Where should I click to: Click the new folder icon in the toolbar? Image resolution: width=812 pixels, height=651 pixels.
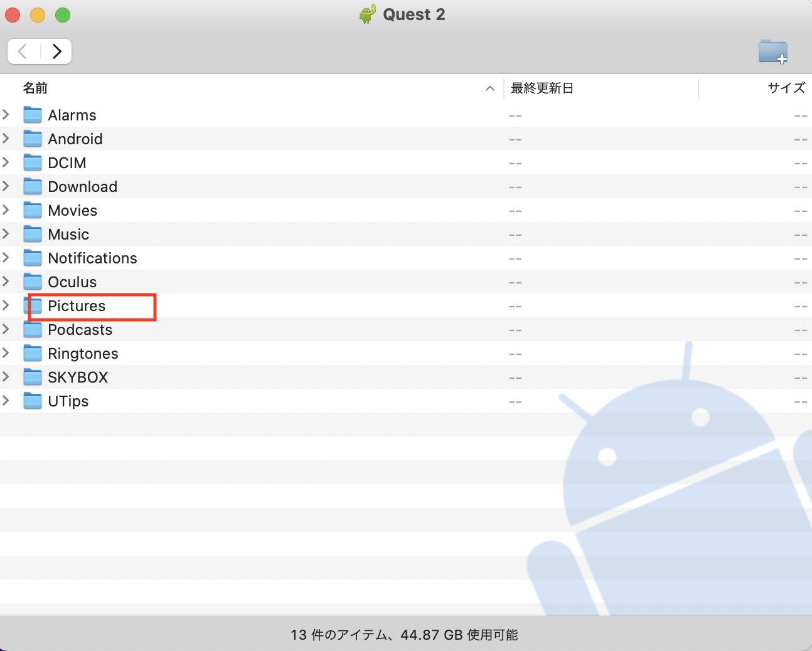point(772,51)
